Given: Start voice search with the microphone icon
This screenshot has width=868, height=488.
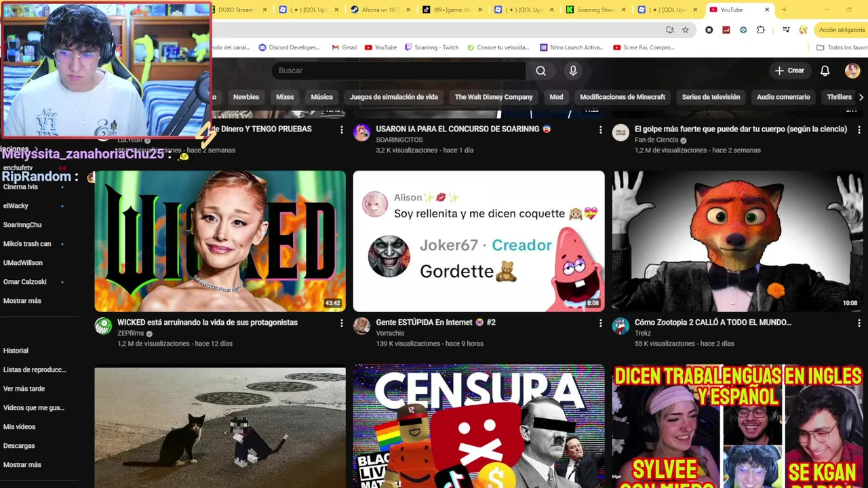Looking at the screenshot, I should pyautogui.click(x=573, y=70).
